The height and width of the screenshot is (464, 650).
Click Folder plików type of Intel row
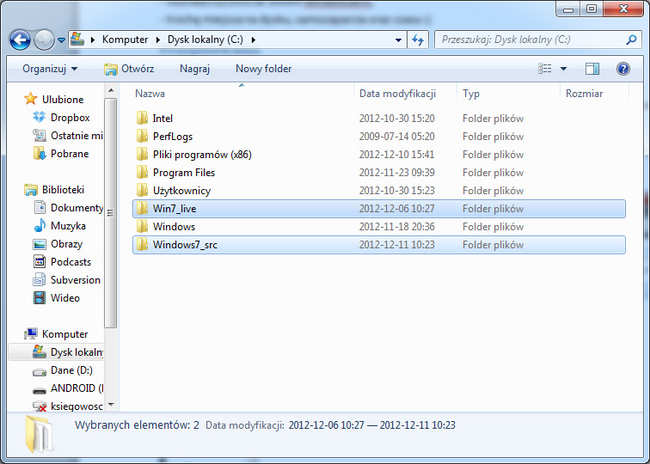click(x=493, y=118)
